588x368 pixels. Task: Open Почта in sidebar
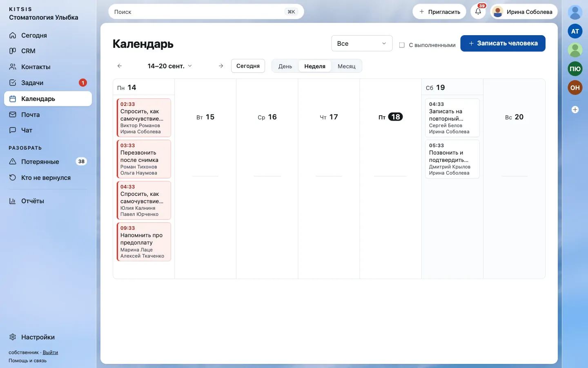48,114
